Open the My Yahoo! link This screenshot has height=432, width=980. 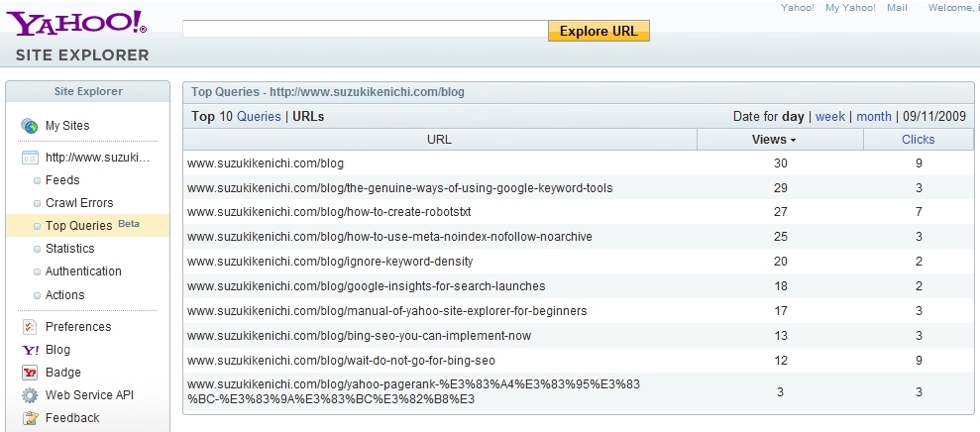point(850,8)
